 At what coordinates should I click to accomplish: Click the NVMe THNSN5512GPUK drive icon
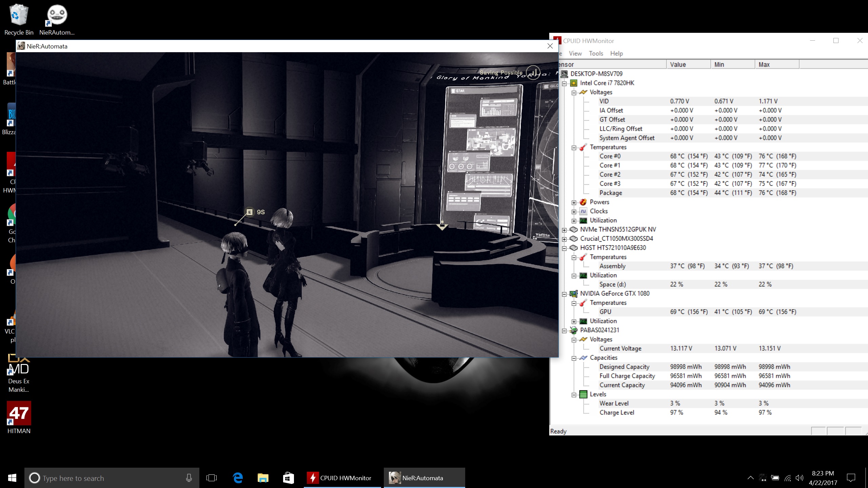click(574, 229)
